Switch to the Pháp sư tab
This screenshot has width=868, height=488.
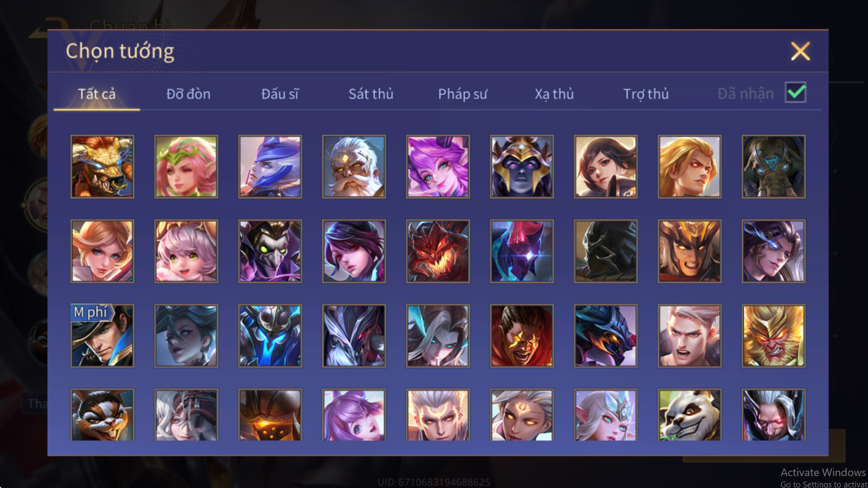[x=463, y=94]
